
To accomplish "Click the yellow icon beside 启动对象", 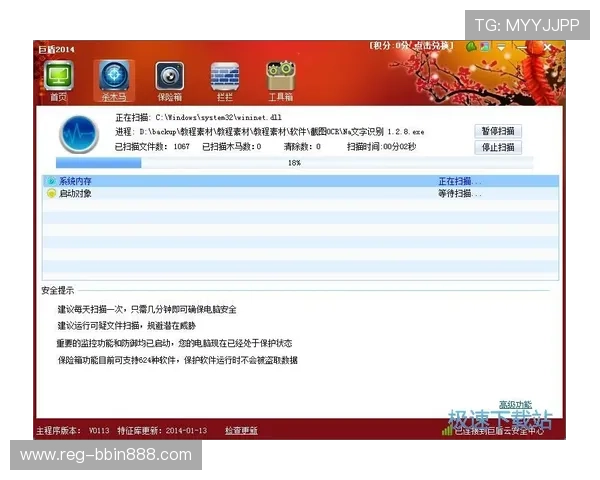I will (51, 193).
